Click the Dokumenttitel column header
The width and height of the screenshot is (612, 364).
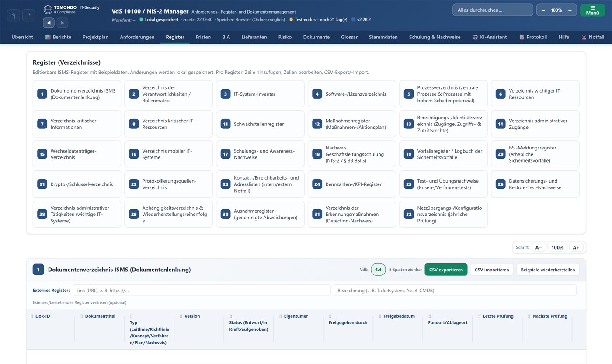[100, 316]
